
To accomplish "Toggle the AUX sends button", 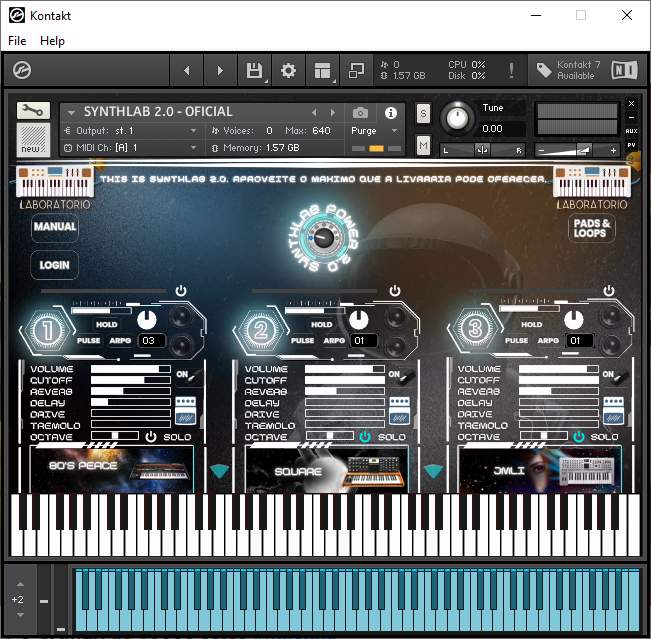I will (631, 131).
